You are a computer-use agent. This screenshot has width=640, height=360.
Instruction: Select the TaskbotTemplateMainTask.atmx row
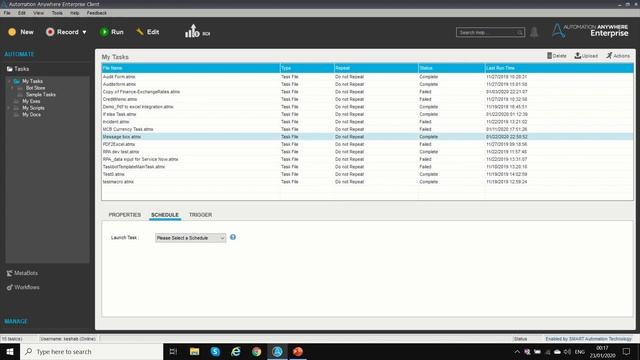pos(367,167)
